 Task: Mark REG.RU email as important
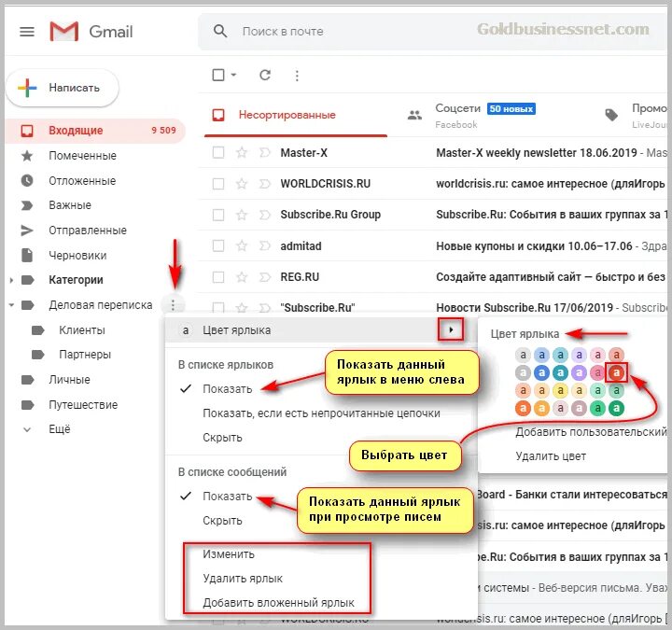pyautogui.click(x=265, y=277)
